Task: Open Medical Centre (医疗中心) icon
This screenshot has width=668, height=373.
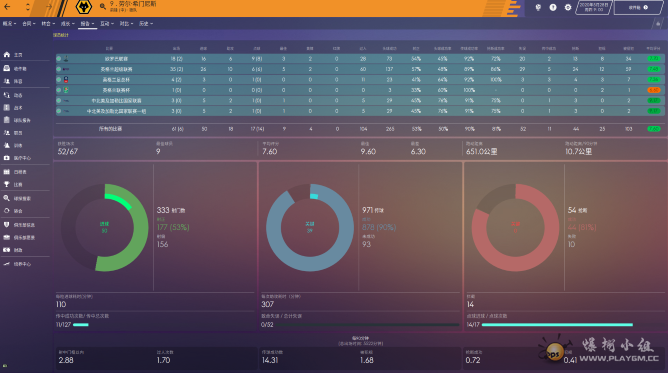Action: click(x=7, y=158)
